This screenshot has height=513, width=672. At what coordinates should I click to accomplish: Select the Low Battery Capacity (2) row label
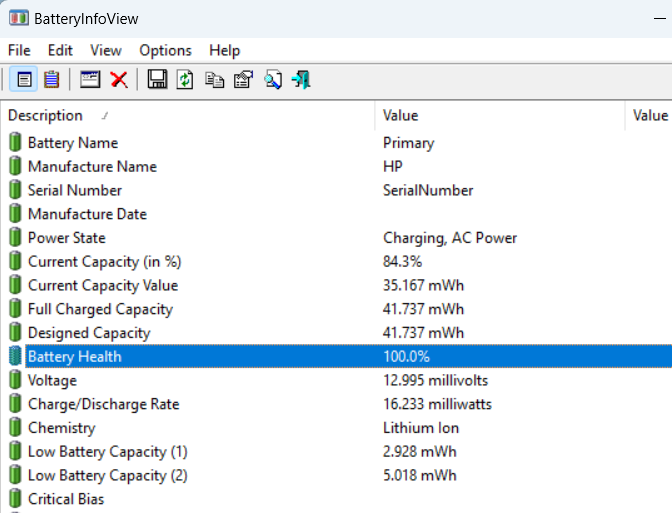pyautogui.click(x=108, y=476)
